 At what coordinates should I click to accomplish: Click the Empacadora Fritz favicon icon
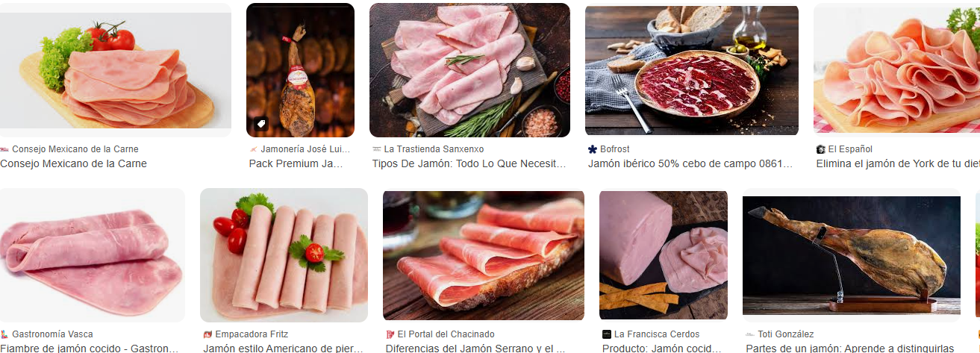[x=207, y=334]
